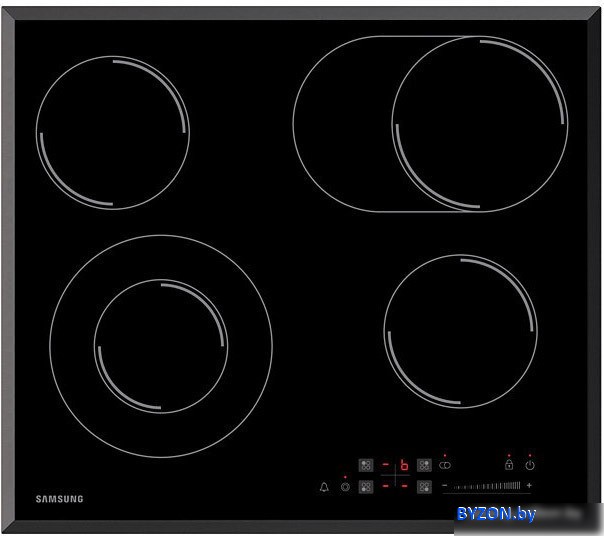
Task: Click the top-left small cooking zone
Action: pos(113,133)
